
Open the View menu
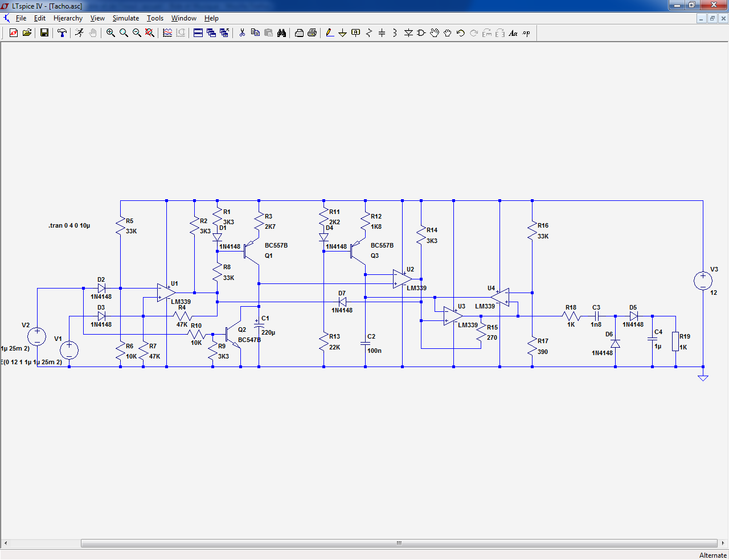pyautogui.click(x=97, y=18)
